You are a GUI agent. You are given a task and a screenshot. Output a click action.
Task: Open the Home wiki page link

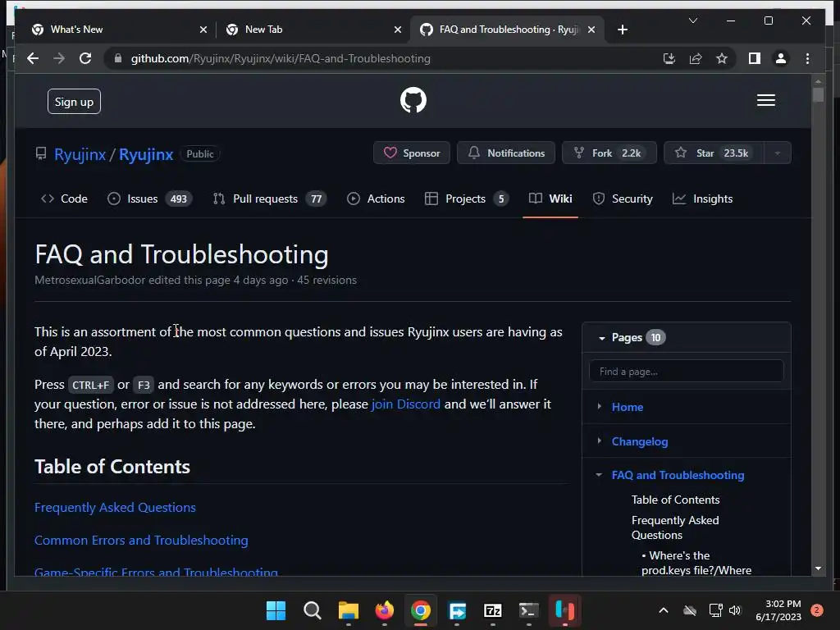pos(628,407)
